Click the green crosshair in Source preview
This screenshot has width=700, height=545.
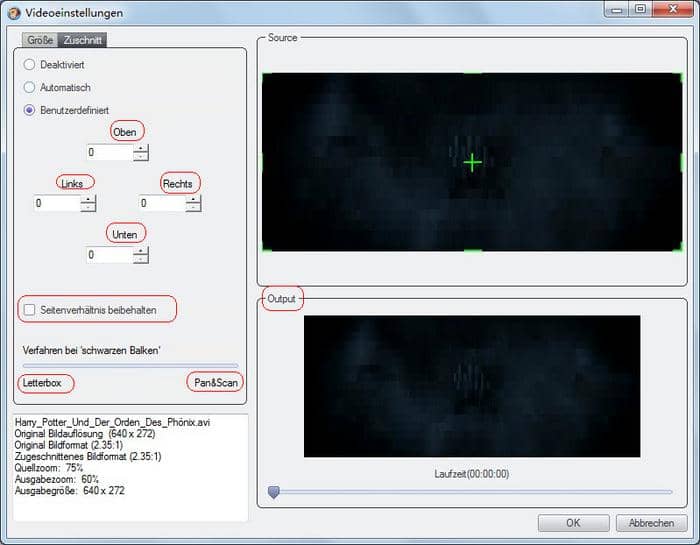click(472, 162)
